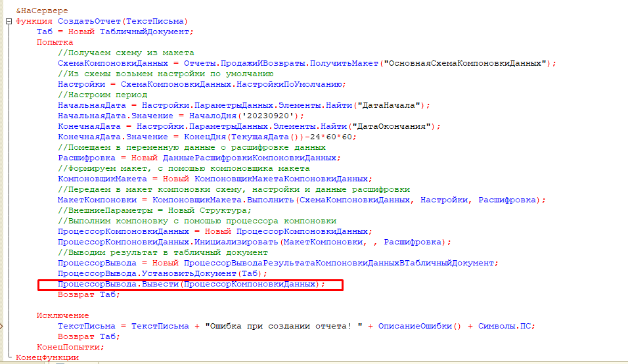
Task: Click the comment 'Помещаем в переменную данные о расшифровке'
Action: pyautogui.click(x=192, y=147)
